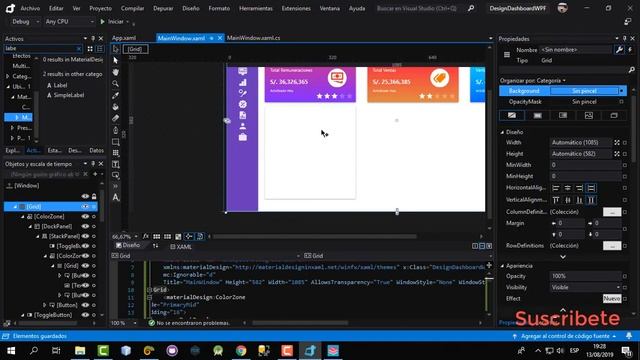Set HorizontalAlignment to Left

556,188
